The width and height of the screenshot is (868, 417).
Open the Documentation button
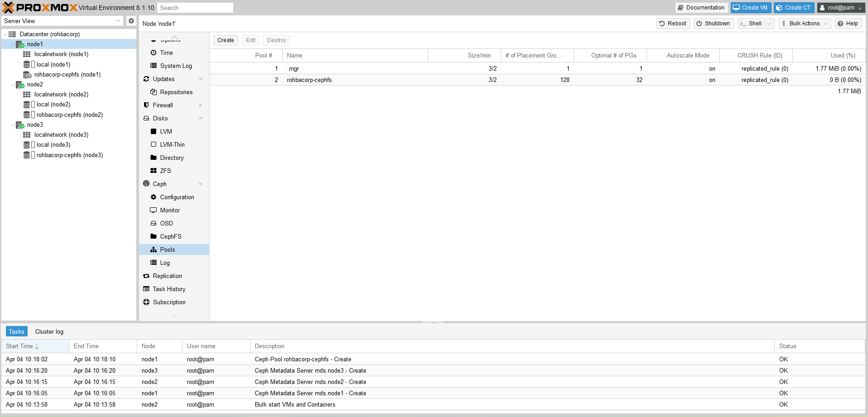tap(701, 8)
